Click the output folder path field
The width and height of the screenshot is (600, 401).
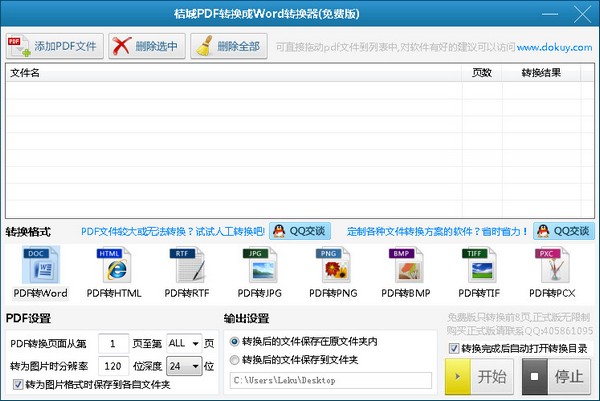(331, 380)
